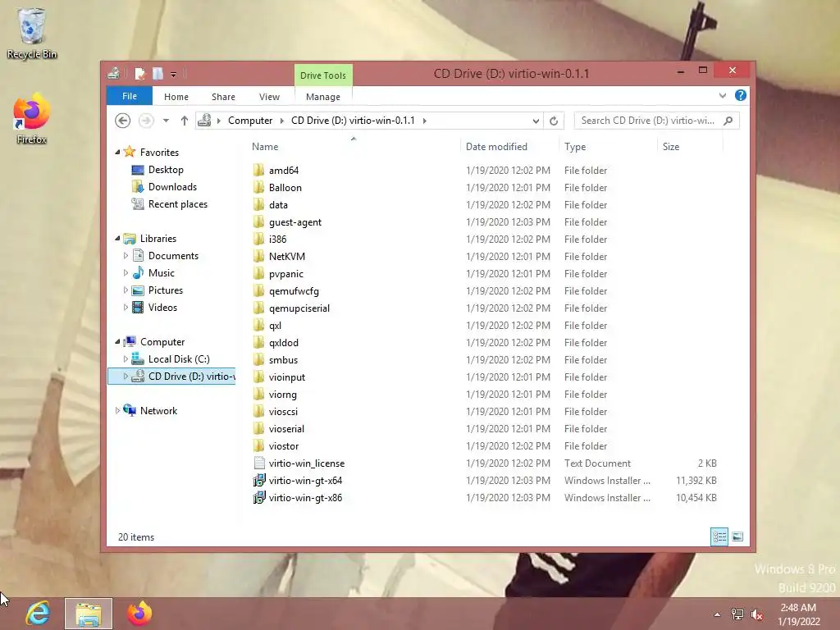Select the viostor folder
840x630 pixels.
283,446
